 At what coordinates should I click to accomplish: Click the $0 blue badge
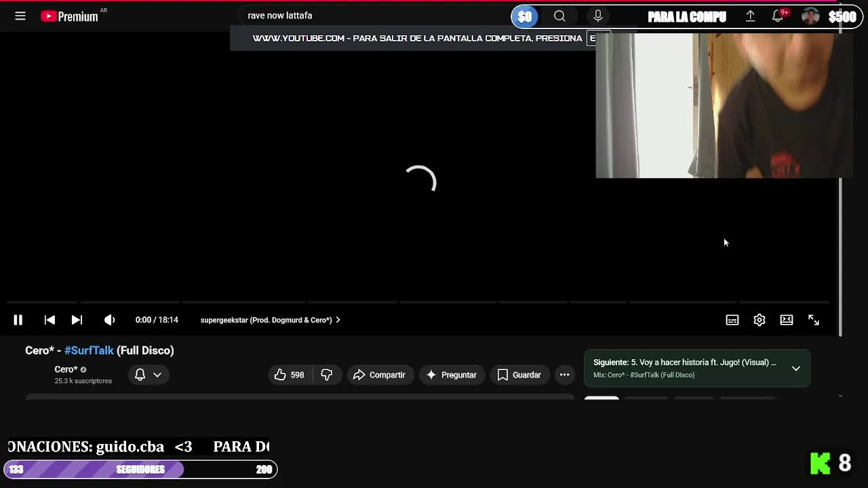(x=525, y=16)
